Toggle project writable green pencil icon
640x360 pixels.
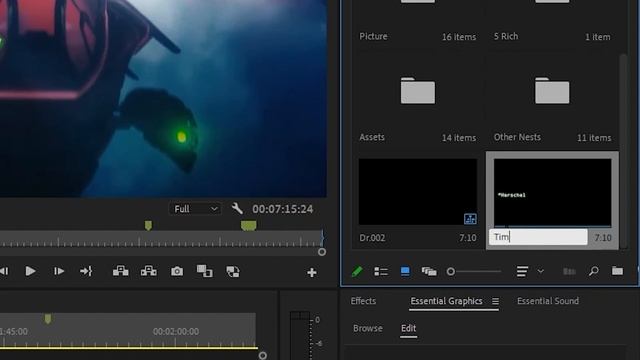357,271
